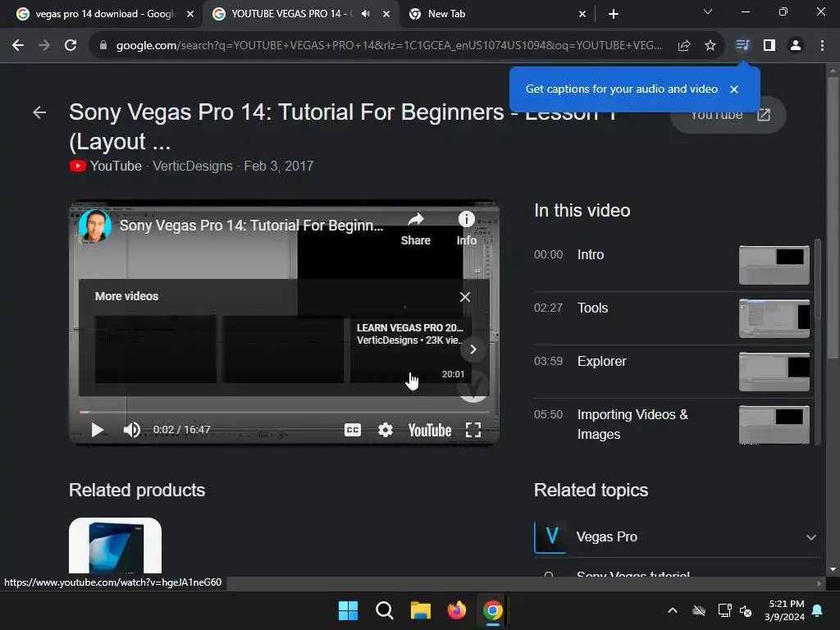Open the related product image card
This screenshot has height=630, width=840.
pos(115,546)
